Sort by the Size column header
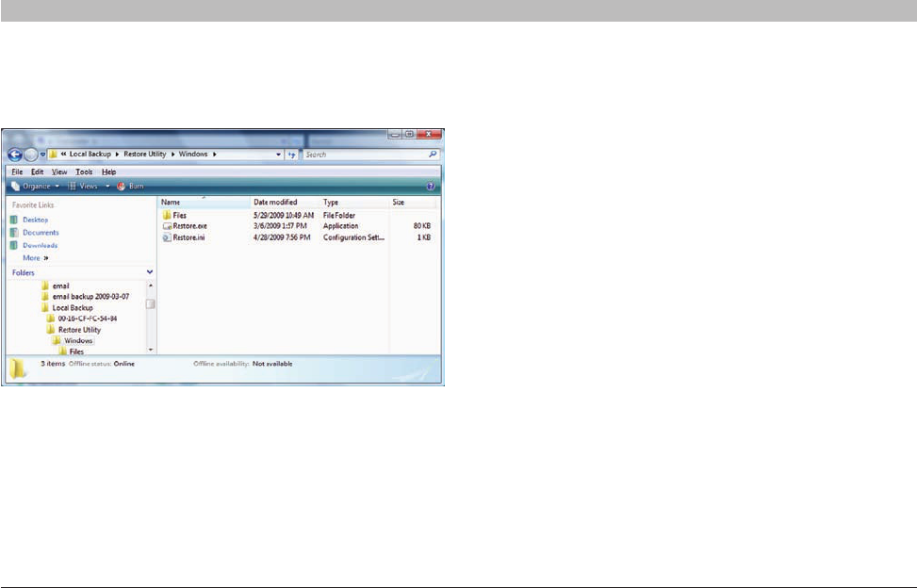Viewport: 917px width, 588px height. coord(413,203)
